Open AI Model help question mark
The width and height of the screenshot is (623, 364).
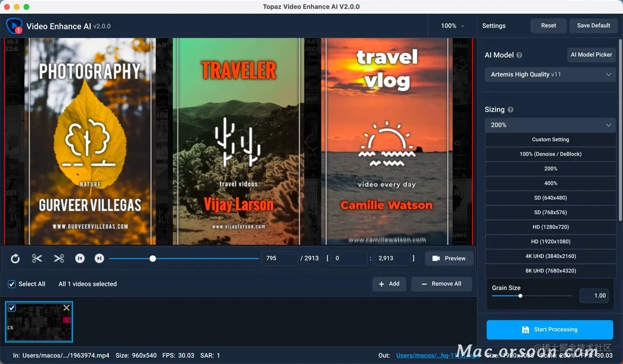[x=519, y=55]
